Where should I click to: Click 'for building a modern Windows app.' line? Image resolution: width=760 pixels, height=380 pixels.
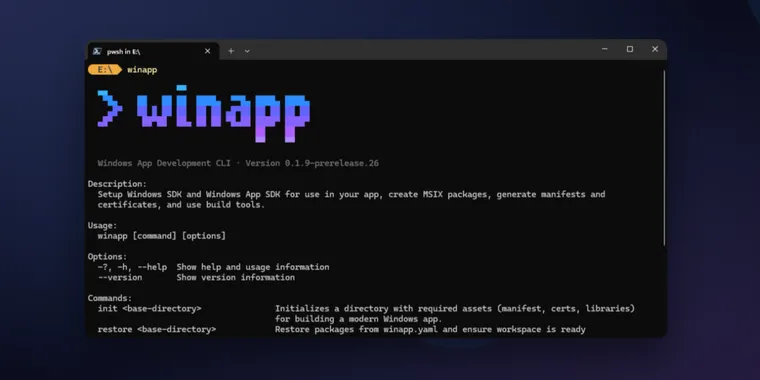(x=359, y=319)
